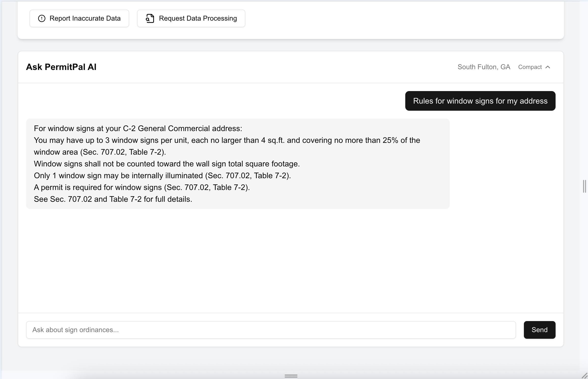The width and height of the screenshot is (588, 379).
Task: Select the user message about window signs
Action: [480, 101]
